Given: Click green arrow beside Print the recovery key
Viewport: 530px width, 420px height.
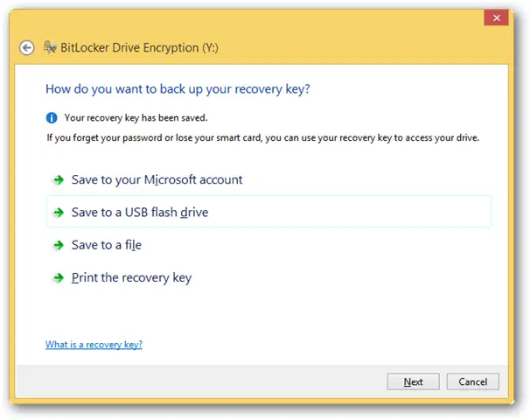Looking at the screenshot, I should coord(59,277).
